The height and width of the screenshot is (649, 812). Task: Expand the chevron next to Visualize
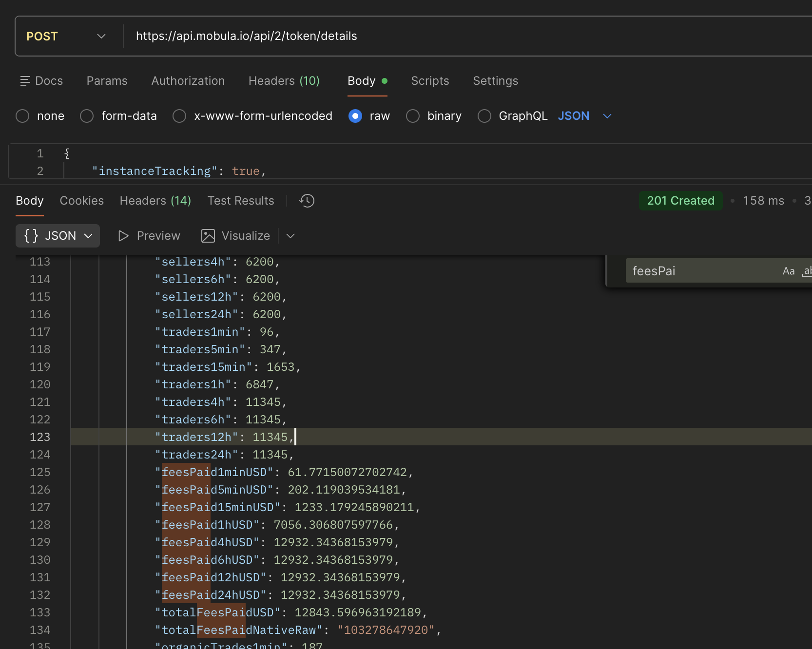tap(290, 236)
